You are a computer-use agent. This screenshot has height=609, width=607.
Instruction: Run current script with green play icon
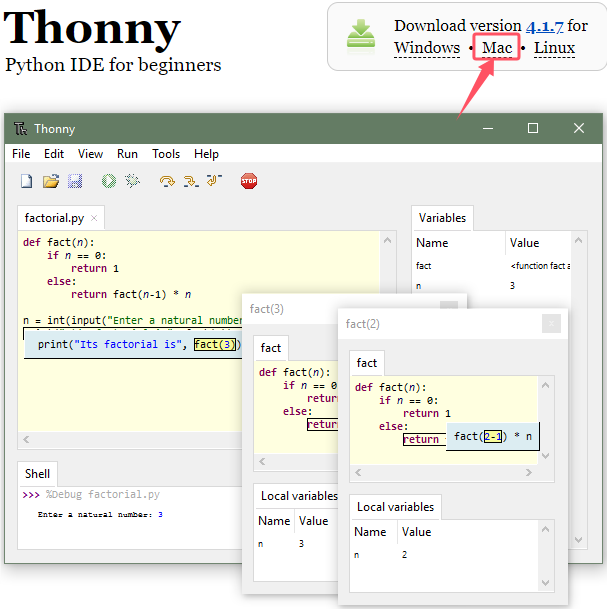coord(109,181)
